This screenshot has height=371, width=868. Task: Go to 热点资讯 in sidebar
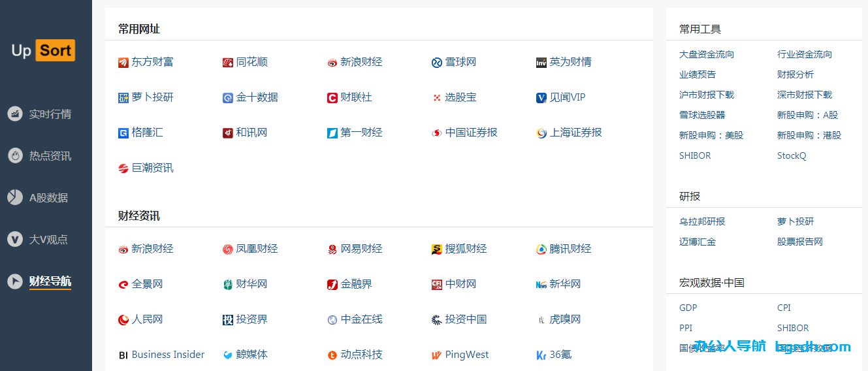pyautogui.click(x=50, y=156)
